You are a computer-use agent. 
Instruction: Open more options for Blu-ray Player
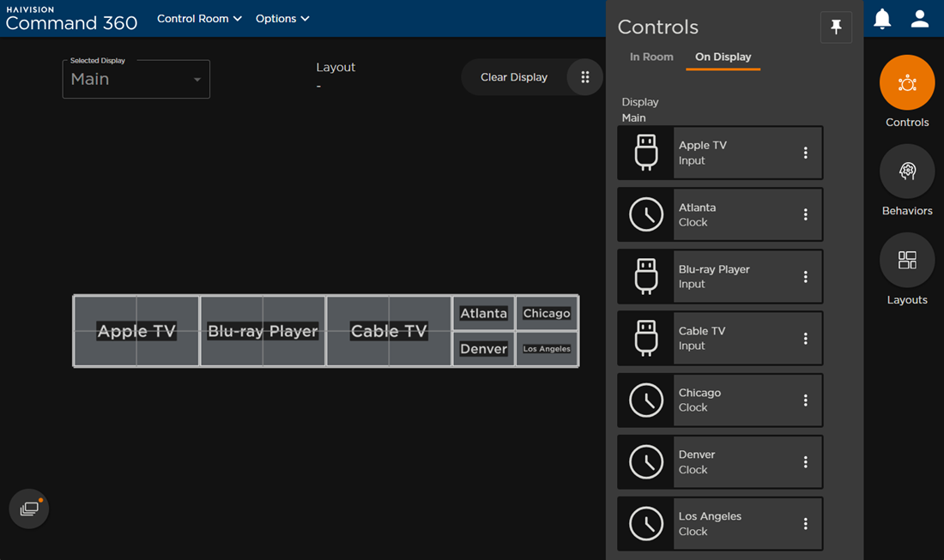coord(806,277)
